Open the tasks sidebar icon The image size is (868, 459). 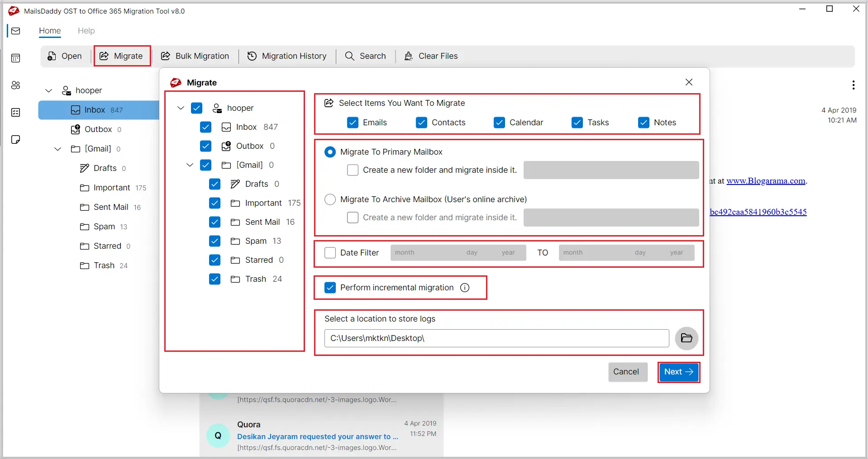(x=16, y=112)
